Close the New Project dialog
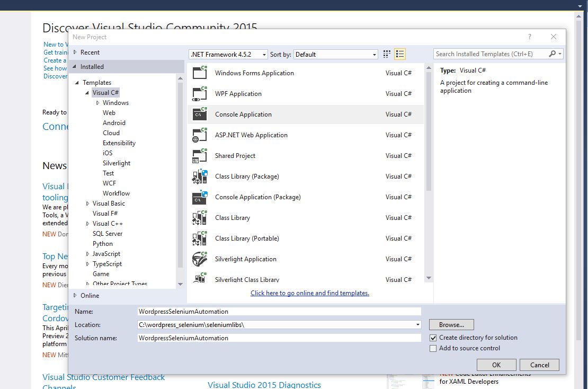Screen dimensions: 588x389 pos(554,37)
